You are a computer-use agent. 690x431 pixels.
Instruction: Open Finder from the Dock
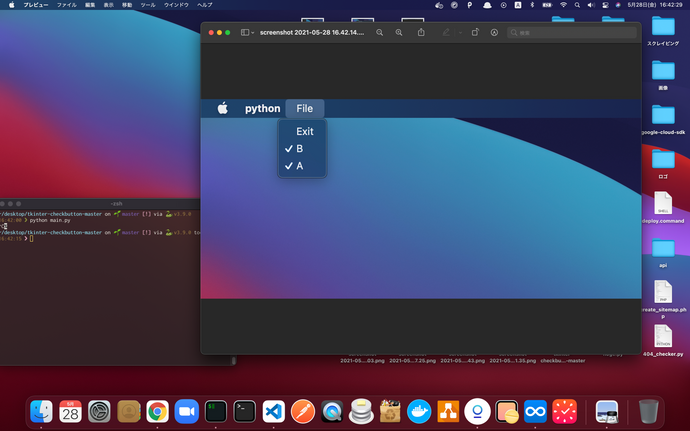click(x=41, y=412)
